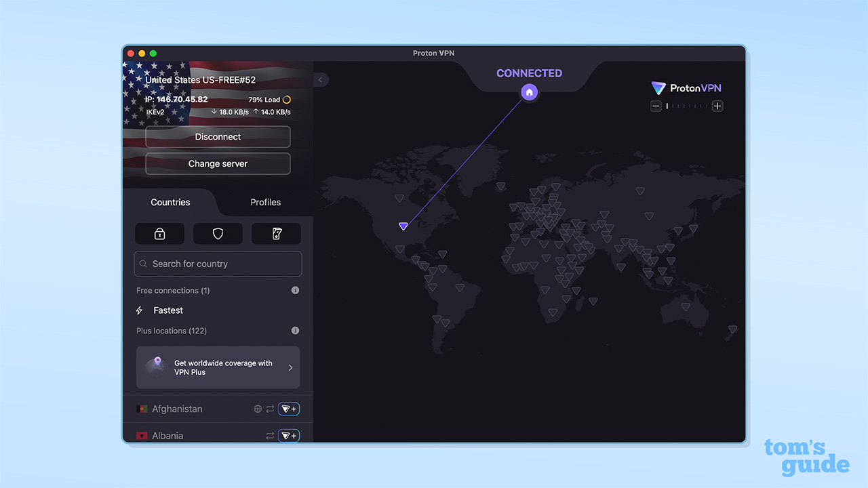Open the Profiles tab

(265, 202)
